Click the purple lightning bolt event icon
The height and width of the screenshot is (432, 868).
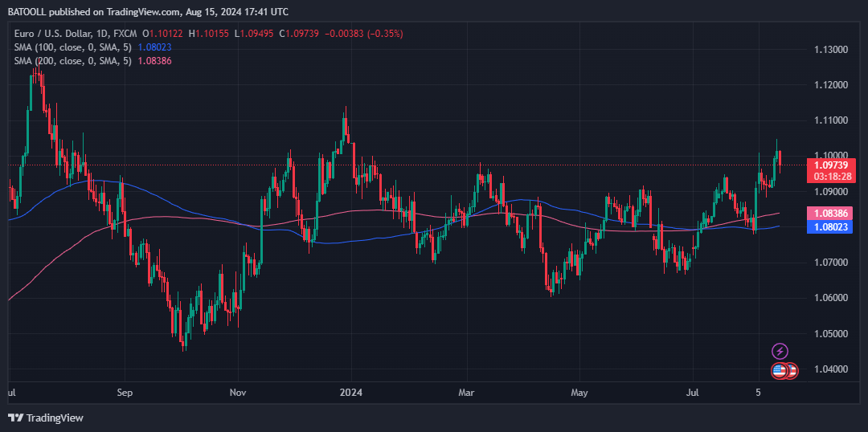(780, 351)
